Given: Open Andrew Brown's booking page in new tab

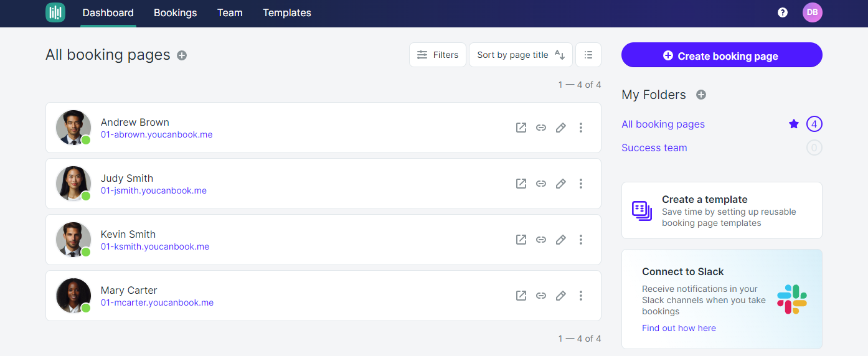Looking at the screenshot, I should (521, 128).
